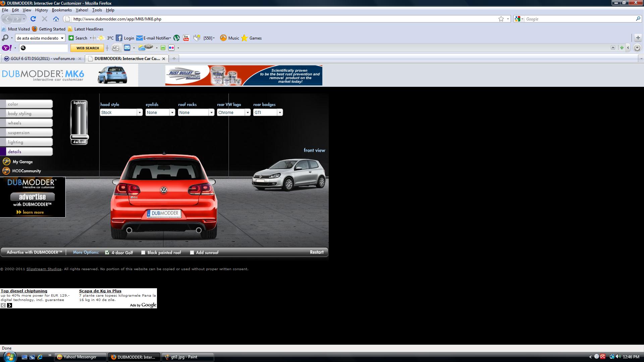Select the body styling menu item
This screenshot has width=644, height=362.
[x=26, y=114]
